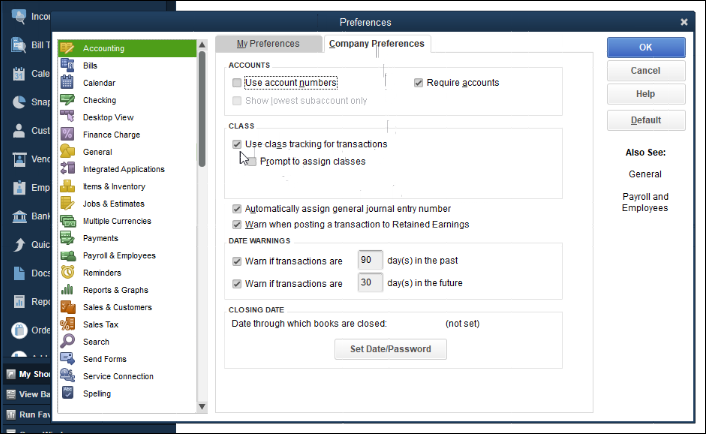706x434 pixels.
Task: Follow the General Also See link
Action: pyautogui.click(x=645, y=174)
